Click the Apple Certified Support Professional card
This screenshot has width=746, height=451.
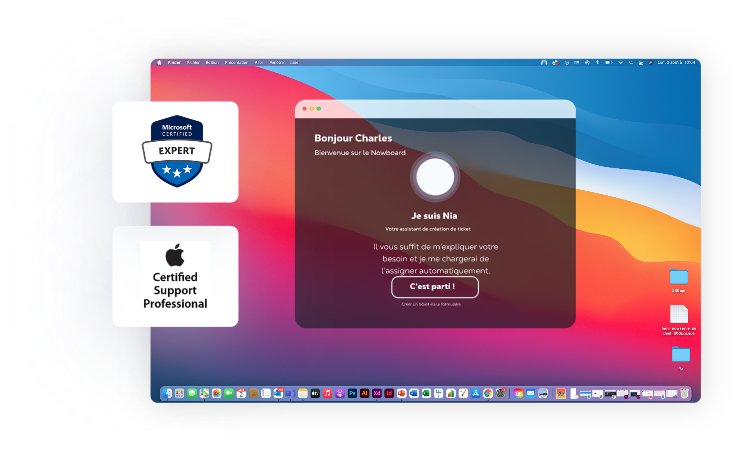tap(176, 276)
